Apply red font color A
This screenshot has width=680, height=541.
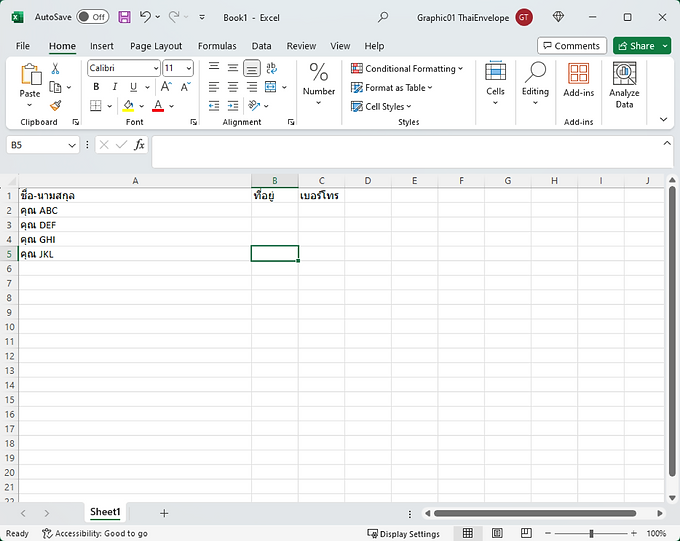(x=158, y=105)
